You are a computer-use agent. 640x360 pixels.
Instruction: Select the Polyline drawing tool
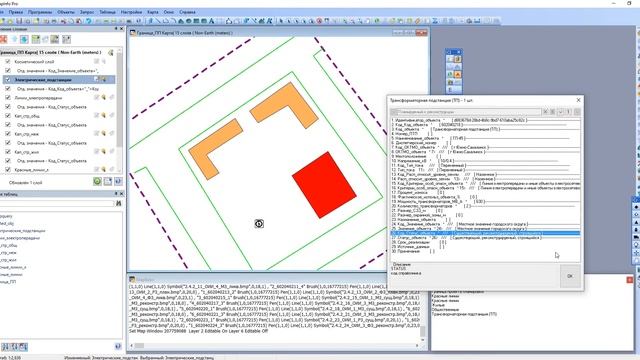[x=166, y=21]
